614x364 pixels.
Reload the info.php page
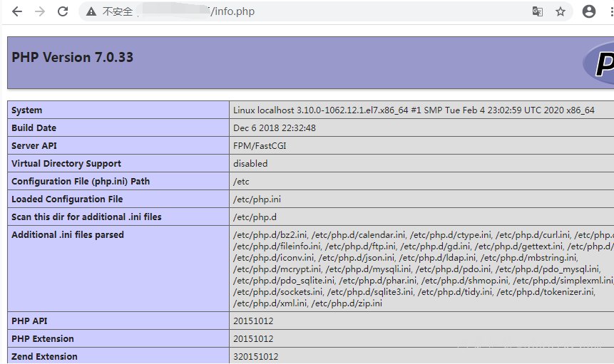(63, 11)
